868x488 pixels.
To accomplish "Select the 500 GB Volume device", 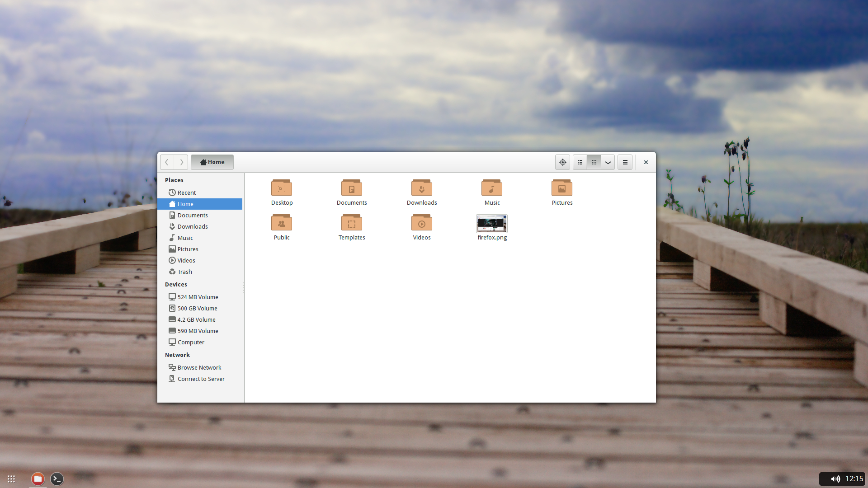I will (x=200, y=308).
